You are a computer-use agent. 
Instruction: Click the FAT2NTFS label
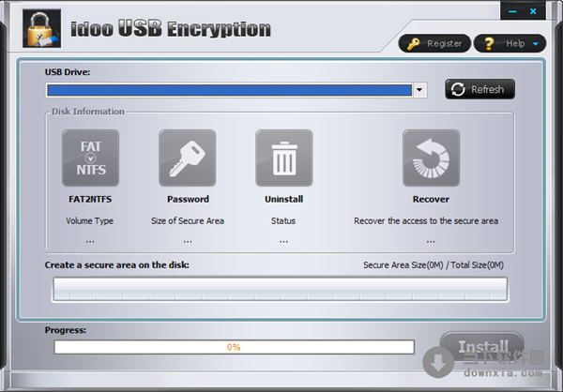point(90,199)
